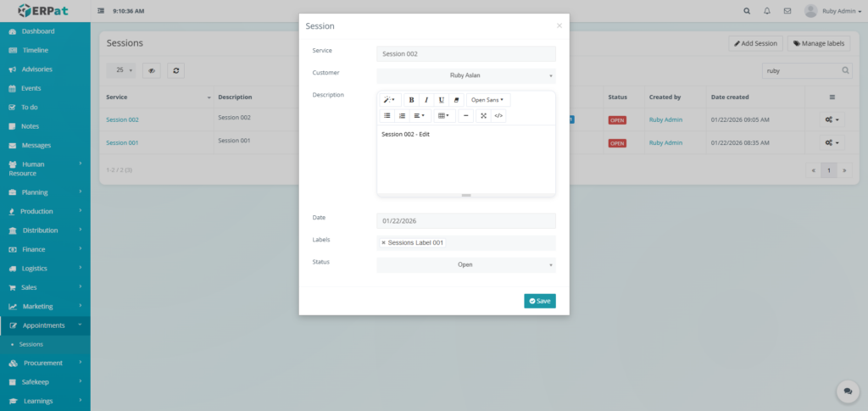Insert an unordered bullet list
This screenshot has width=868, height=411.
tap(387, 115)
